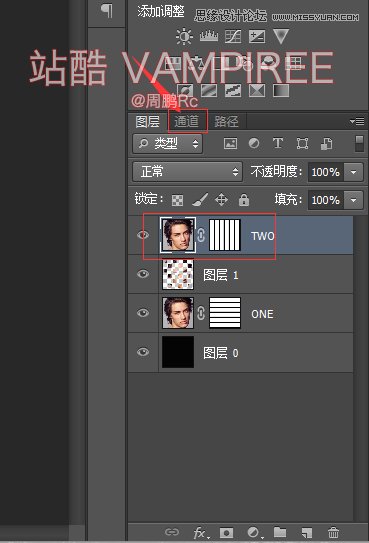Add a Selective Color adjustment
This screenshot has height=543, width=369.
click(257, 91)
